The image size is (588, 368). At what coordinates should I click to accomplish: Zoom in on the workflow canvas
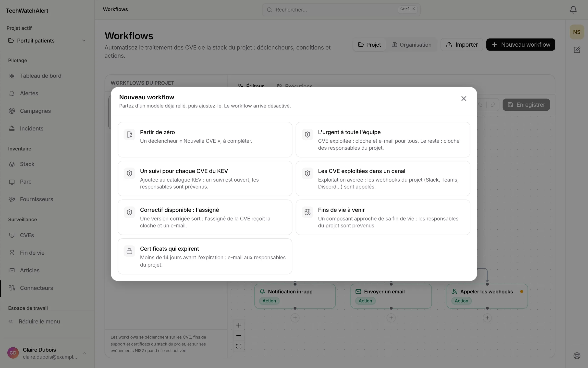[239, 325]
